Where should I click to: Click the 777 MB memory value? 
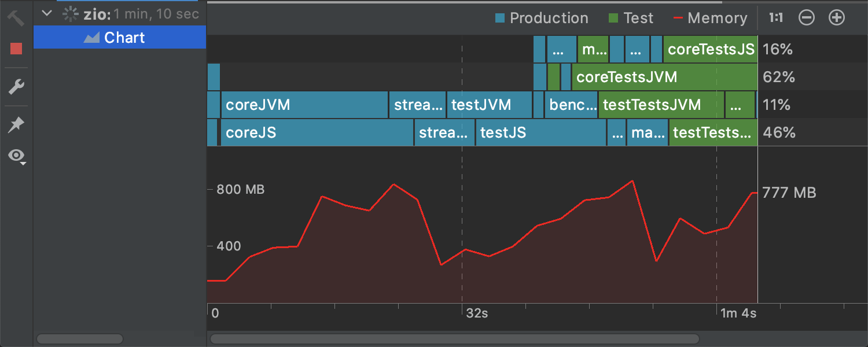789,193
